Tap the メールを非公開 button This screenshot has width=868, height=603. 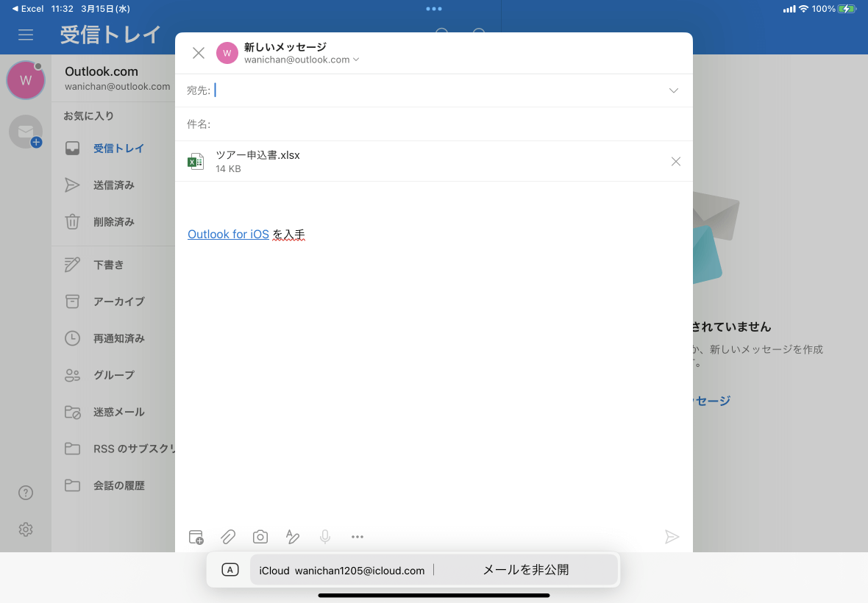[x=525, y=570]
